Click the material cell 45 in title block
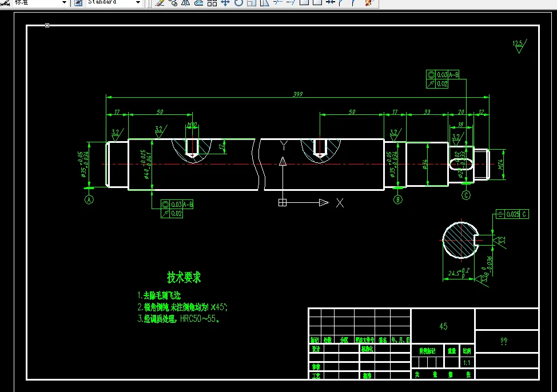The height and width of the screenshot is (392, 557). coord(443,326)
